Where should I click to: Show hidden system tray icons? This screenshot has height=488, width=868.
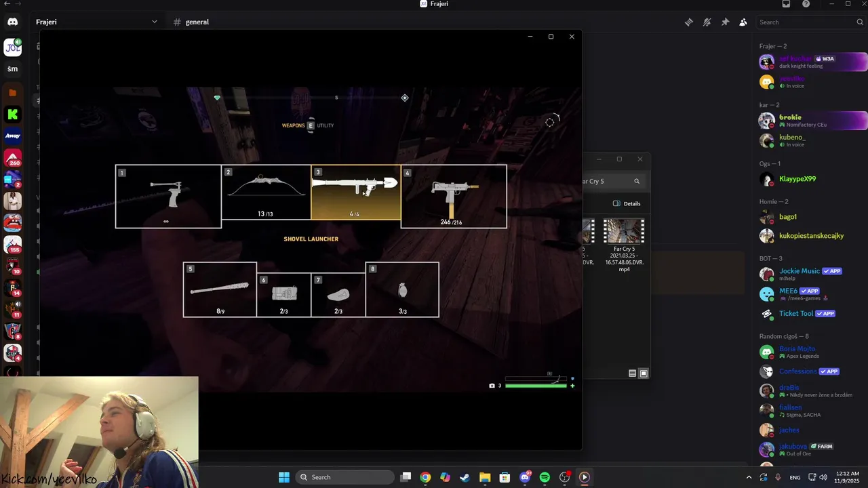click(749, 477)
